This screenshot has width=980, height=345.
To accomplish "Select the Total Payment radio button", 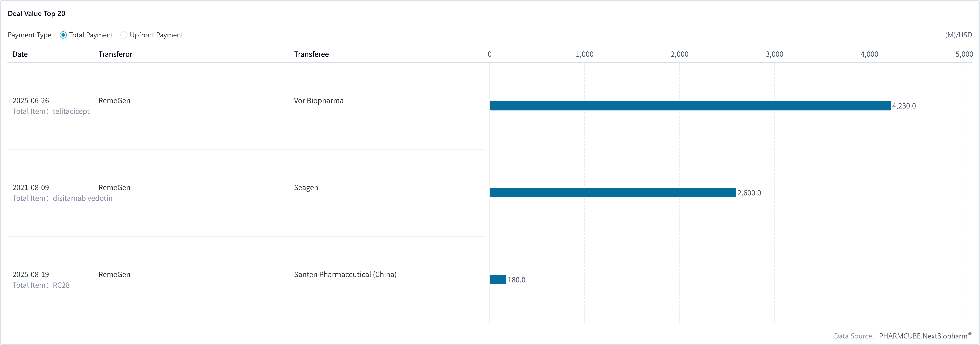I will 63,35.
